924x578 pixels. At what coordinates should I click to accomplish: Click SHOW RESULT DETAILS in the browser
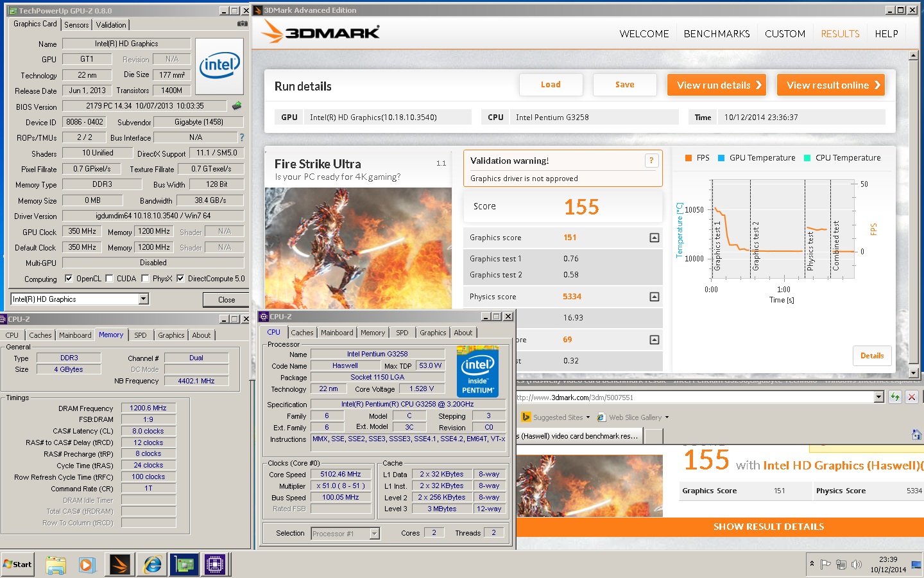pos(769,527)
